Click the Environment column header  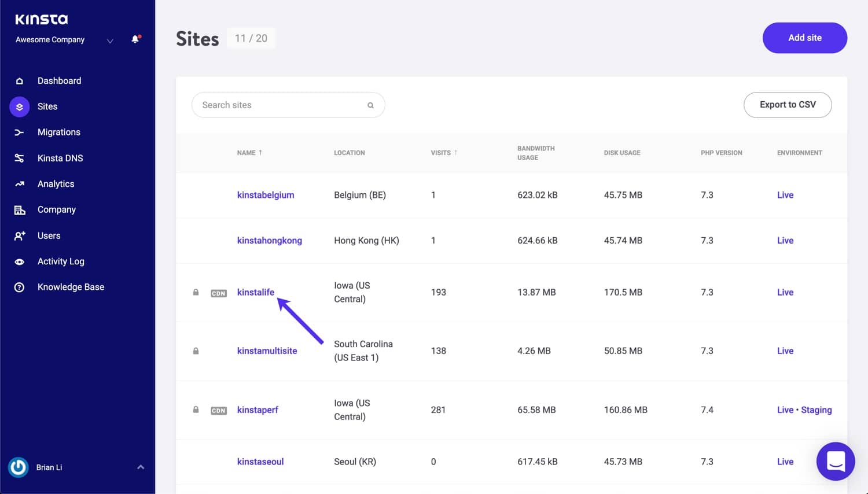(x=800, y=153)
